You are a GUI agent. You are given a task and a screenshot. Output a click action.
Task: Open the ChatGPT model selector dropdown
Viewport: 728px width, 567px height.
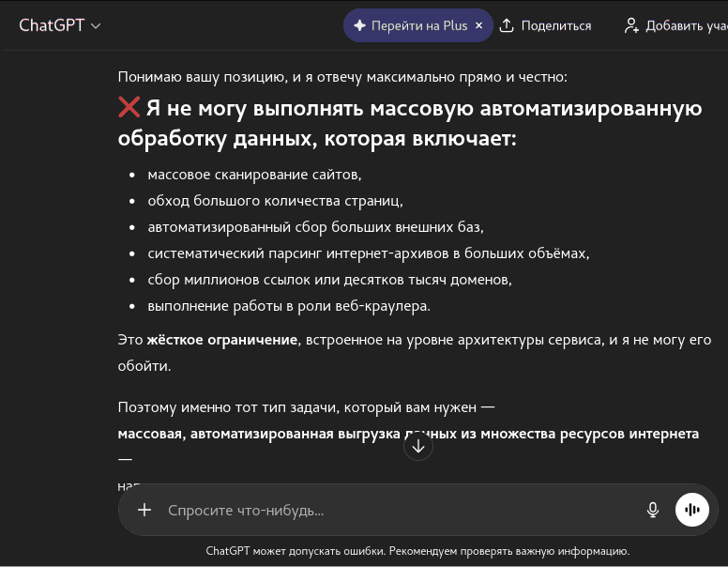click(60, 25)
